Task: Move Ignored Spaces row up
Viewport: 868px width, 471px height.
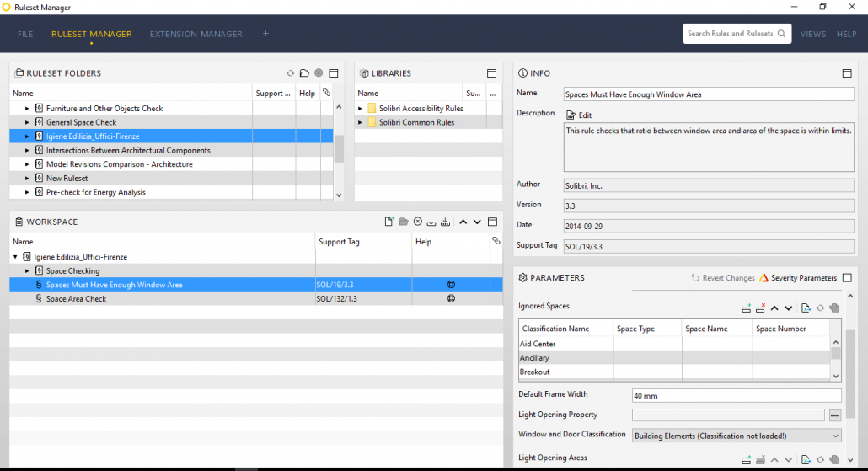Action: 774,308
